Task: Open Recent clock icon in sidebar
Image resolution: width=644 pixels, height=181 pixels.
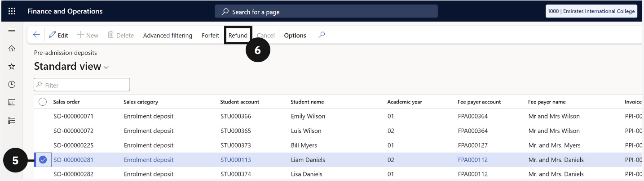Action: 12,85
